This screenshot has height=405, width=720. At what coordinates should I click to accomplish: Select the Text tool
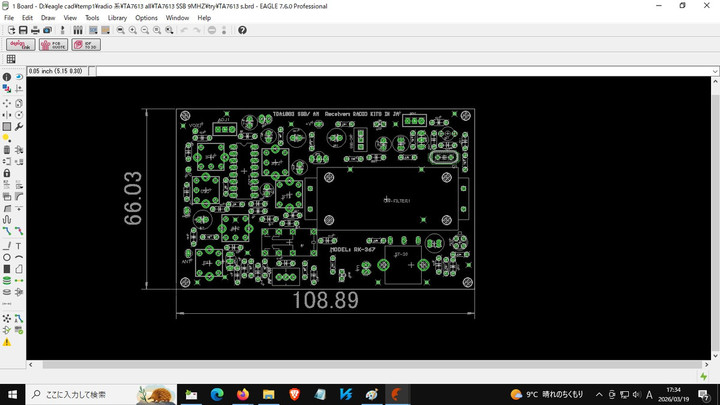coord(19,246)
